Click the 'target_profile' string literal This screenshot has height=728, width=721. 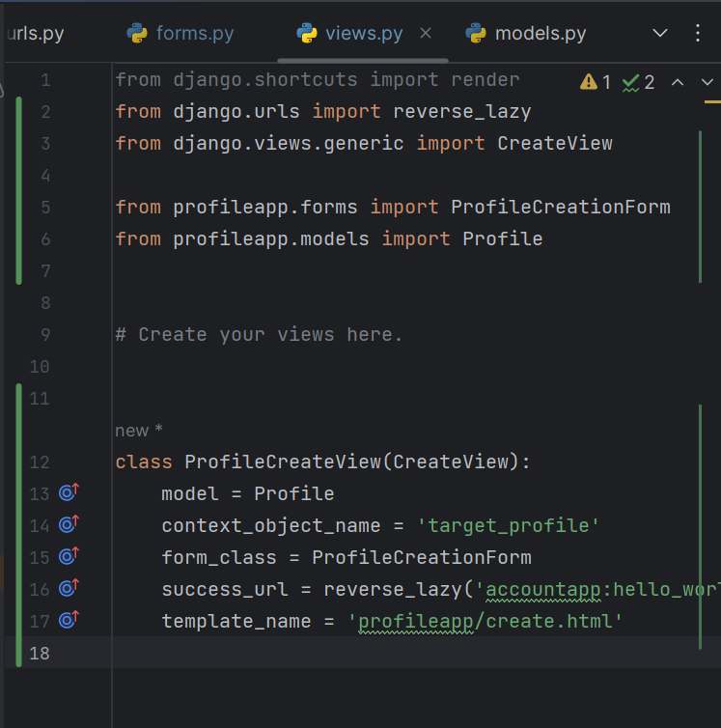[x=509, y=526]
